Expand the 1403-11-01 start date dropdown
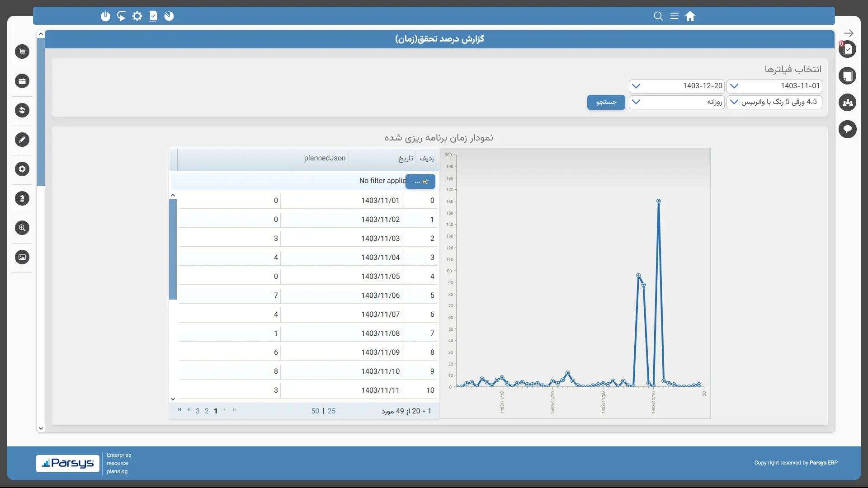868x488 pixels. pyautogui.click(x=734, y=86)
